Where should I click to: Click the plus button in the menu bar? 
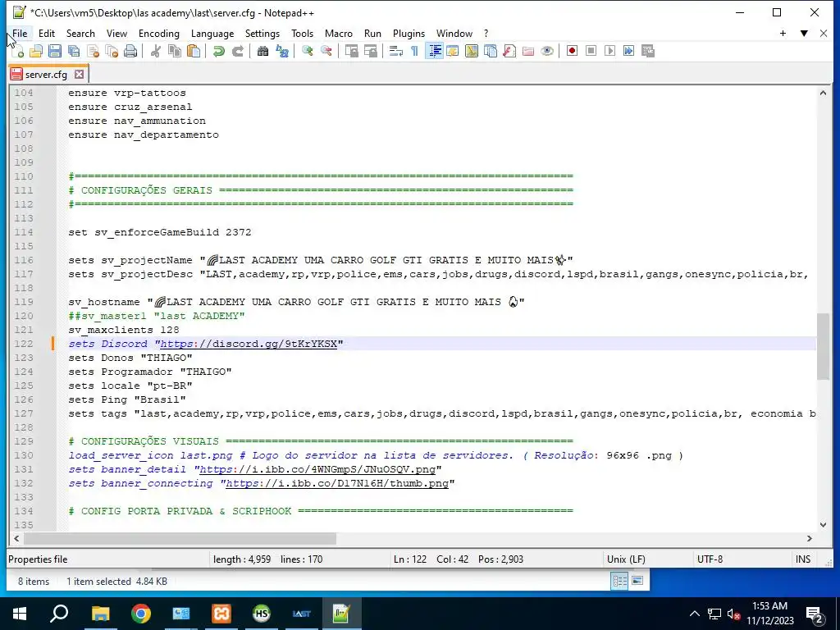click(x=783, y=33)
